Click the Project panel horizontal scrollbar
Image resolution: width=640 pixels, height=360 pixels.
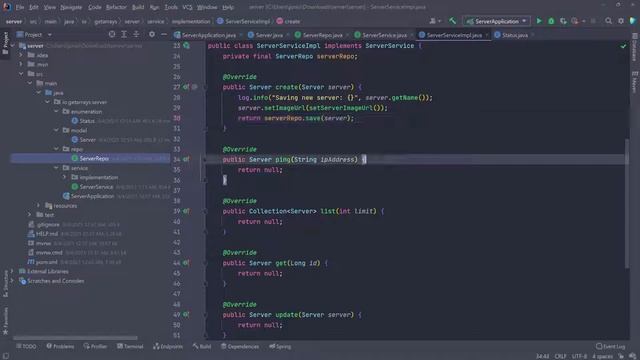(x=75, y=338)
